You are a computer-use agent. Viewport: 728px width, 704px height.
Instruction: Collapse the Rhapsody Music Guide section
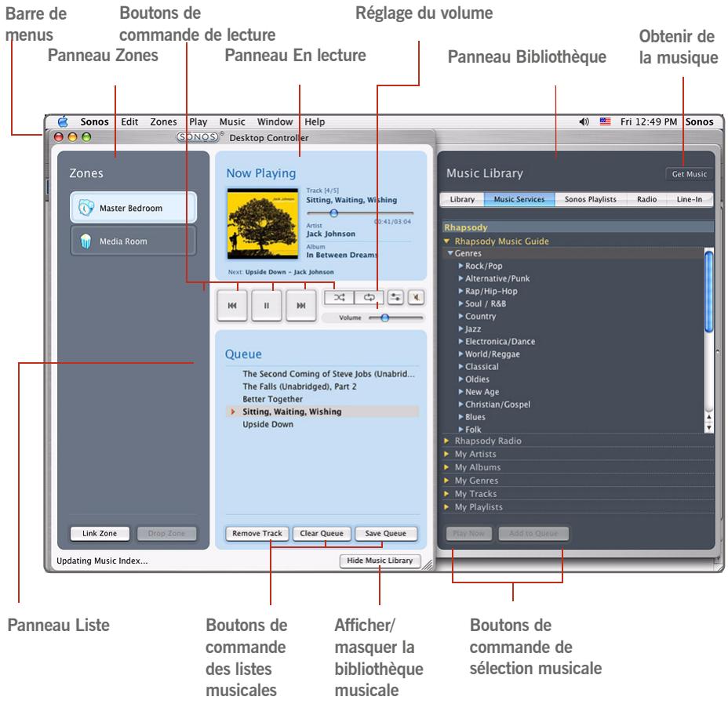(x=446, y=241)
